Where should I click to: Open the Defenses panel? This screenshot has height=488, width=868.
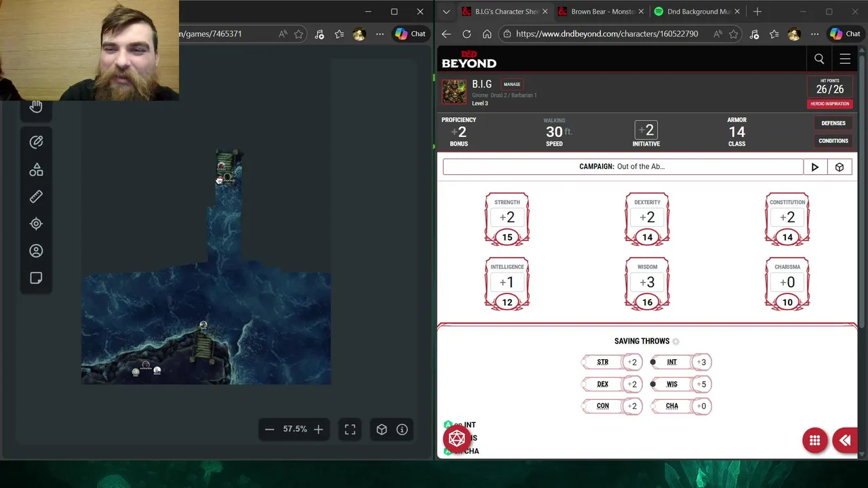pyautogui.click(x=833, y=123)
